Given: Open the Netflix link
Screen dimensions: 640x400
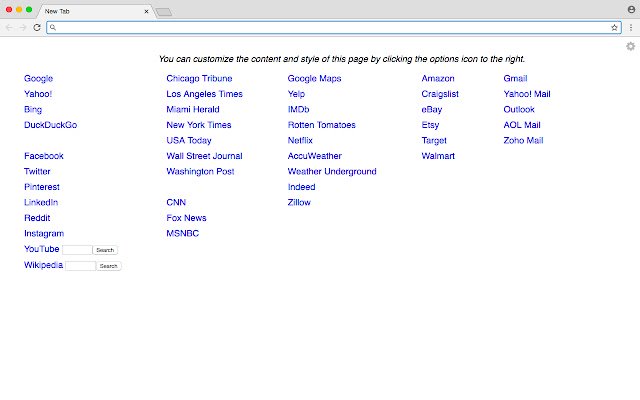Looking at the screenshot, I should click(300, 140).
